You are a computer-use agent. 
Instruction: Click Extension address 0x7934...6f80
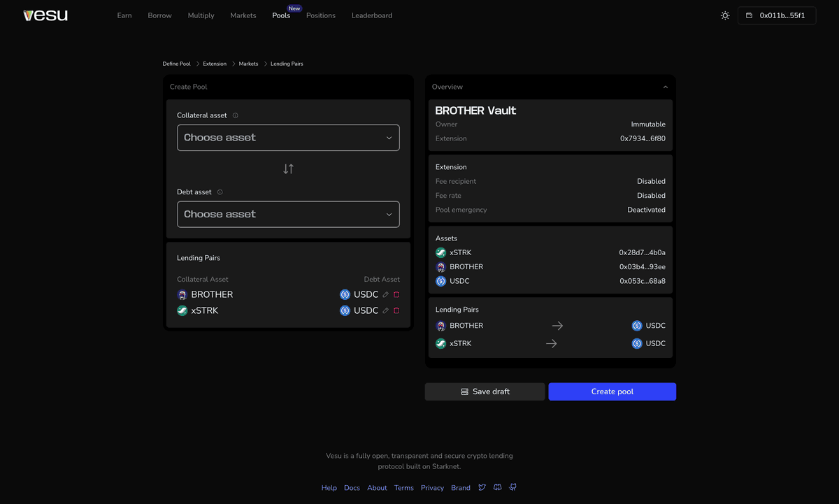coord(643,138)
